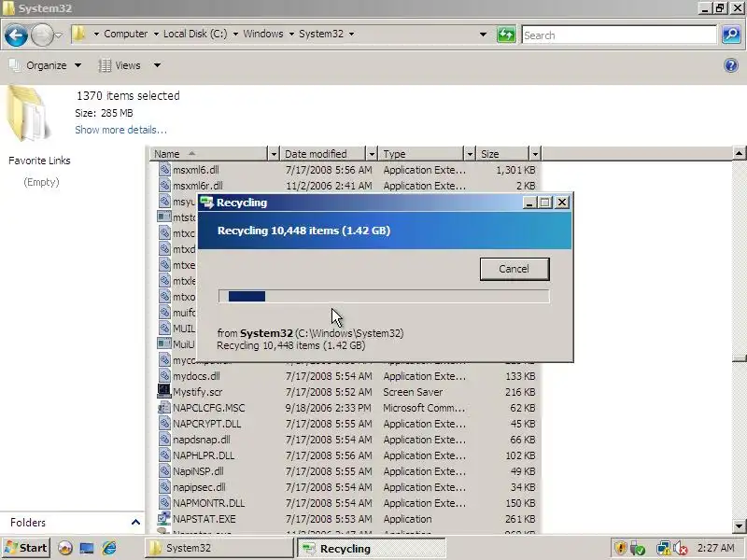
Task: Click the Back navigation arrow button
Action: tap(16, 35)
